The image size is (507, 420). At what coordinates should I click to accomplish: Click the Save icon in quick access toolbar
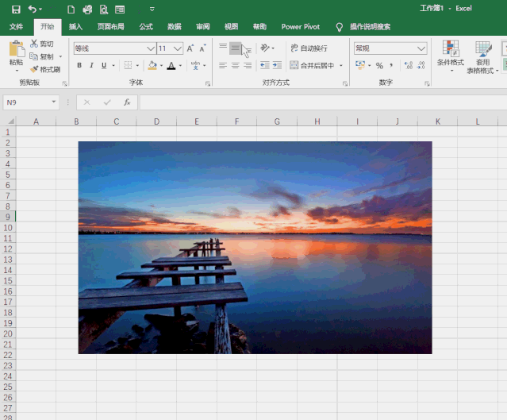point(16,10)
